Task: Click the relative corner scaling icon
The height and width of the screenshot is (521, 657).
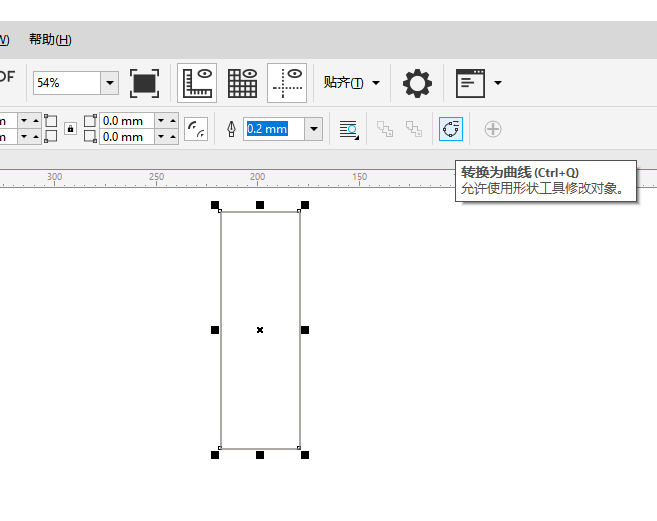Action: pyautogui.click(x=196, y=129)
